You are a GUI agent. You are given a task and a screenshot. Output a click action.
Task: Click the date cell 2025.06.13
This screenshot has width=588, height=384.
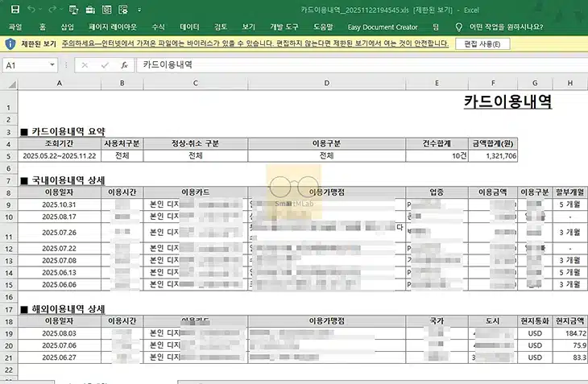point(60,272)
